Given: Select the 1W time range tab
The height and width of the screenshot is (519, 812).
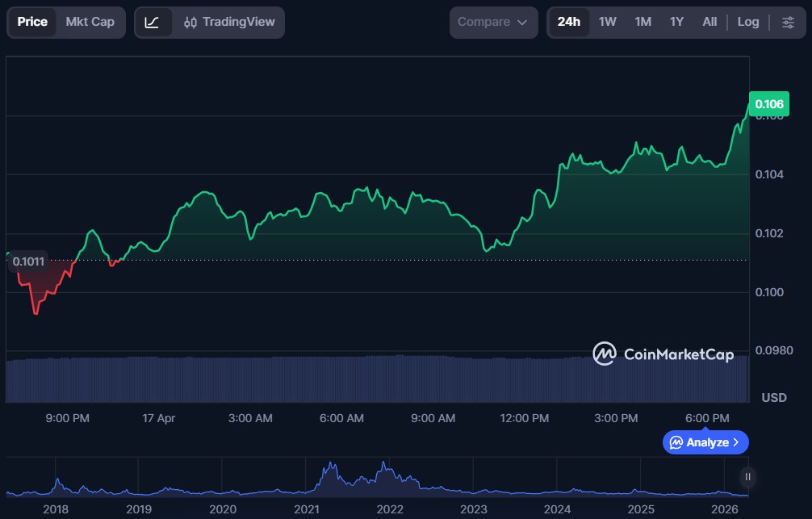Looking at the screenshot, I should (x=607, y=22).
